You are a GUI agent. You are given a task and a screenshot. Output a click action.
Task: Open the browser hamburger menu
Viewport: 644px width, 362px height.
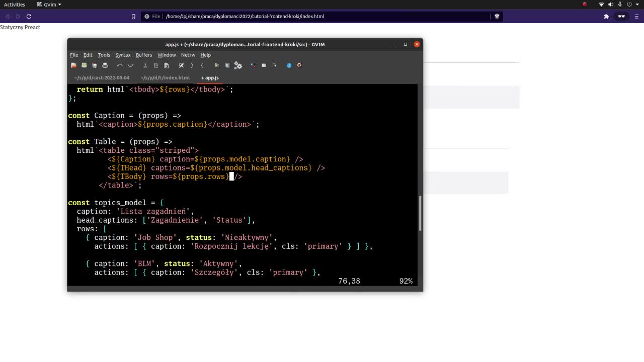point(636,16)
